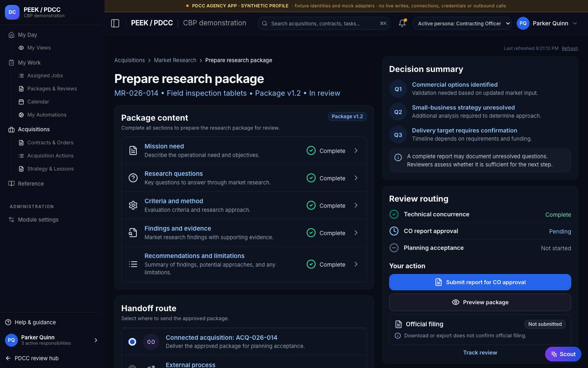Click the DC organization logo badge

coord(12,12)
